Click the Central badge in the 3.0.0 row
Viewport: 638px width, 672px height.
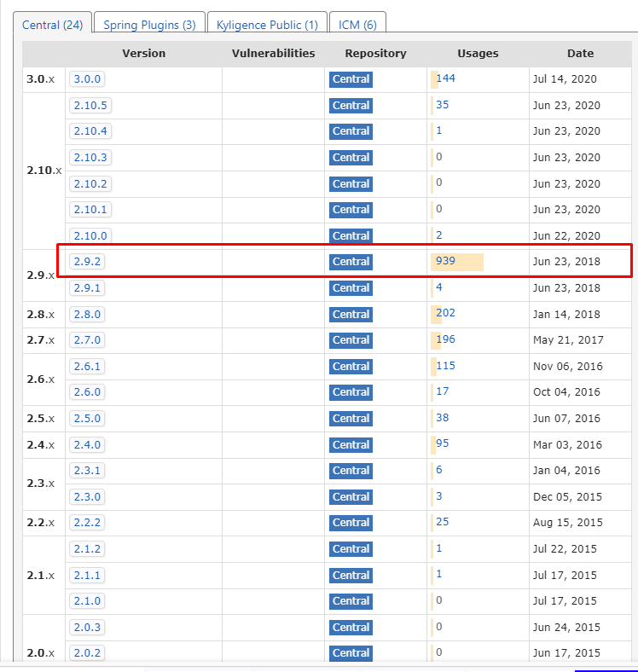point(351,79)
